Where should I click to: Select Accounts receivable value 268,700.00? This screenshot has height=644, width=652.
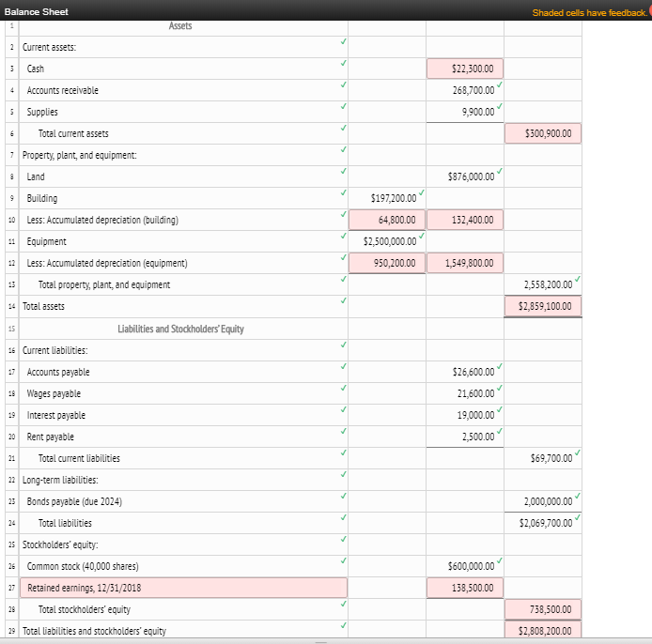click(464, 90)
